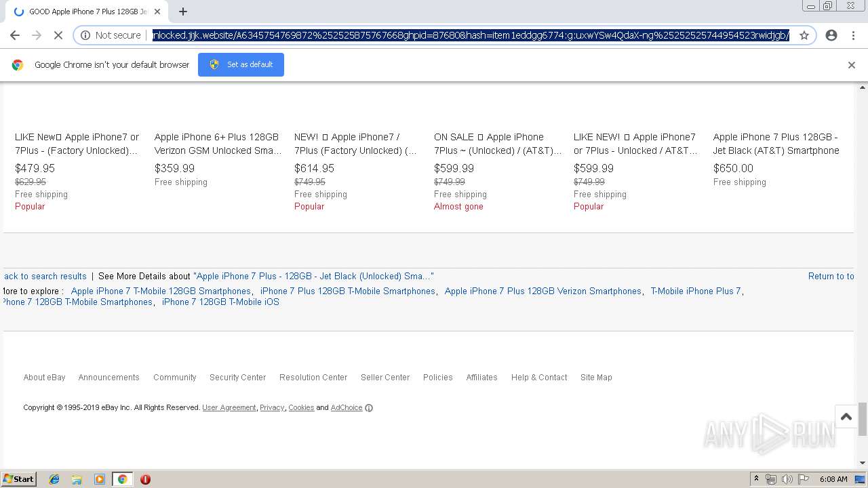Screen dimensions: 868x488
Task: Click the Return to top link
Action: 831,276
